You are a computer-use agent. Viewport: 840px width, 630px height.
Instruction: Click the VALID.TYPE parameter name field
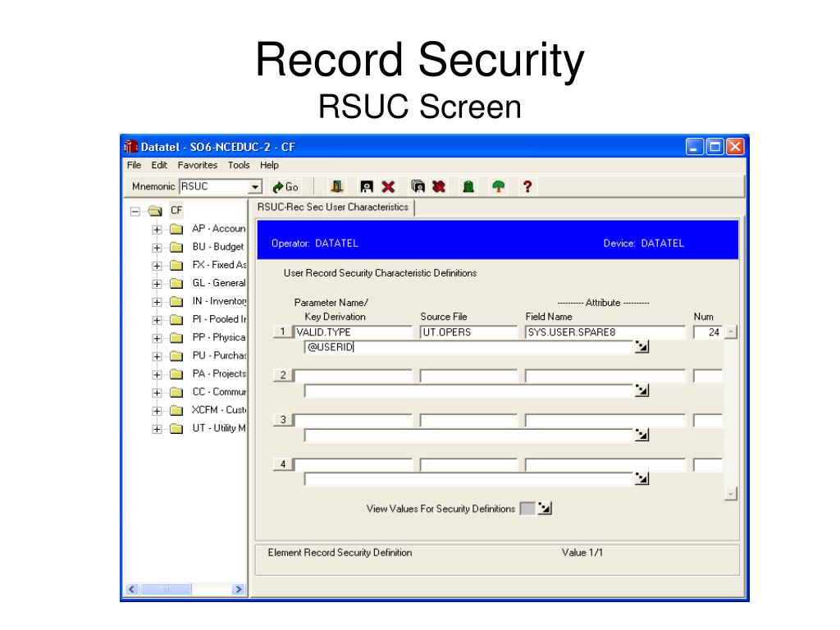pos(353,332)
